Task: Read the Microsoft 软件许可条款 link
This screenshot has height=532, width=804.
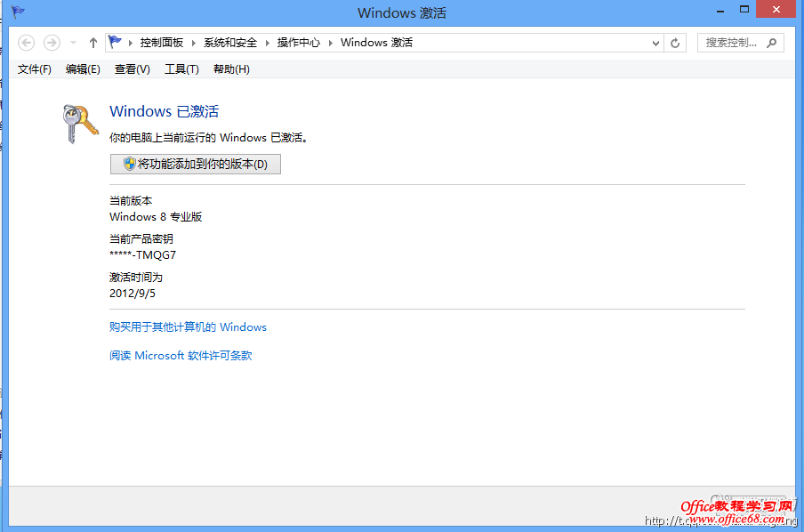Action: click(x=181, y=355)
